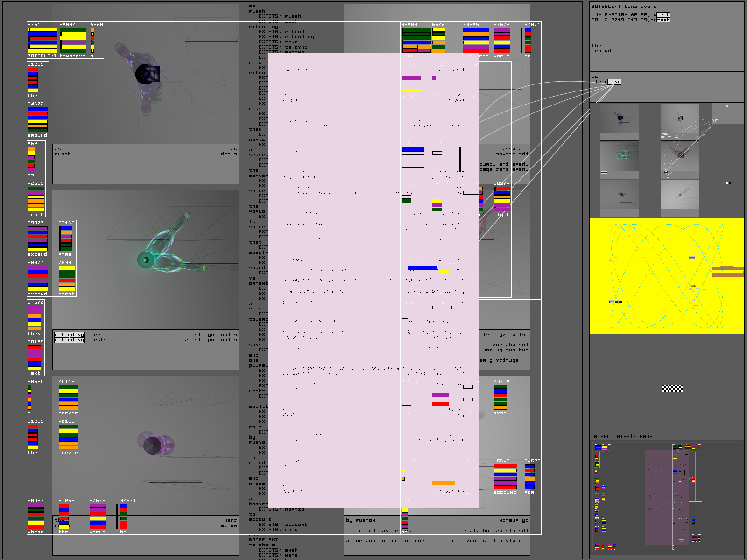Select the color bar stack labeled 'server' numbered 40112

pyautogui.click(x=68, y=397)
